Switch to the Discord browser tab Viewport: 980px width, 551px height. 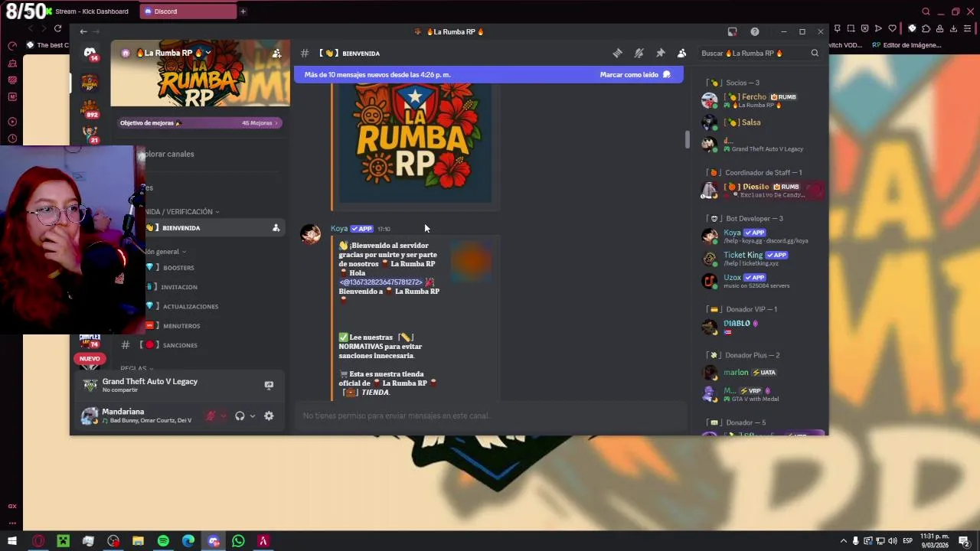click(188, 11)
